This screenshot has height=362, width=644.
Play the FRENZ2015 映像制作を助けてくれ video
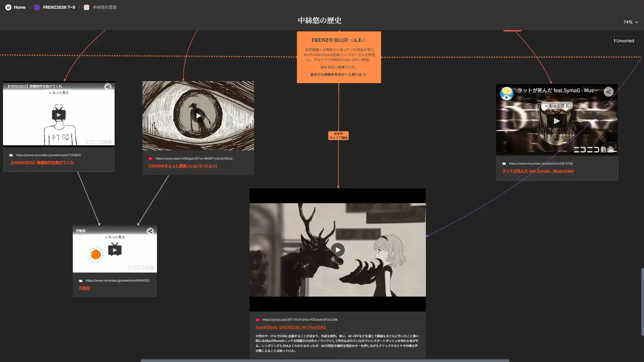59,115
